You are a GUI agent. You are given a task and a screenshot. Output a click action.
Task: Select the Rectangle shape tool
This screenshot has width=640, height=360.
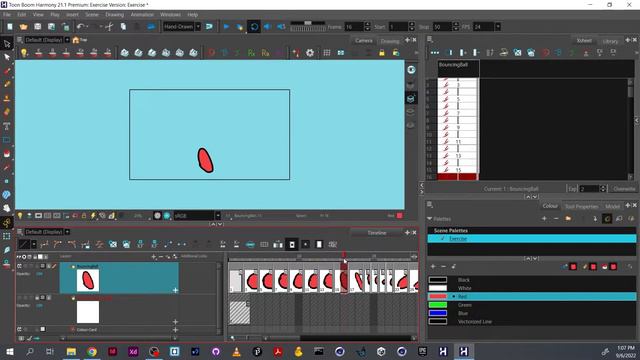pos(7,140)
